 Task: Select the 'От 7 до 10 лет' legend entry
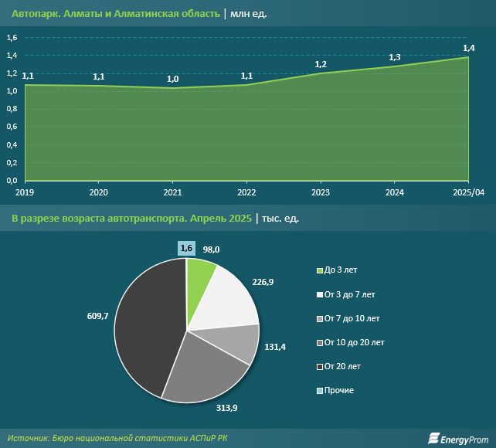coord(352,318)
